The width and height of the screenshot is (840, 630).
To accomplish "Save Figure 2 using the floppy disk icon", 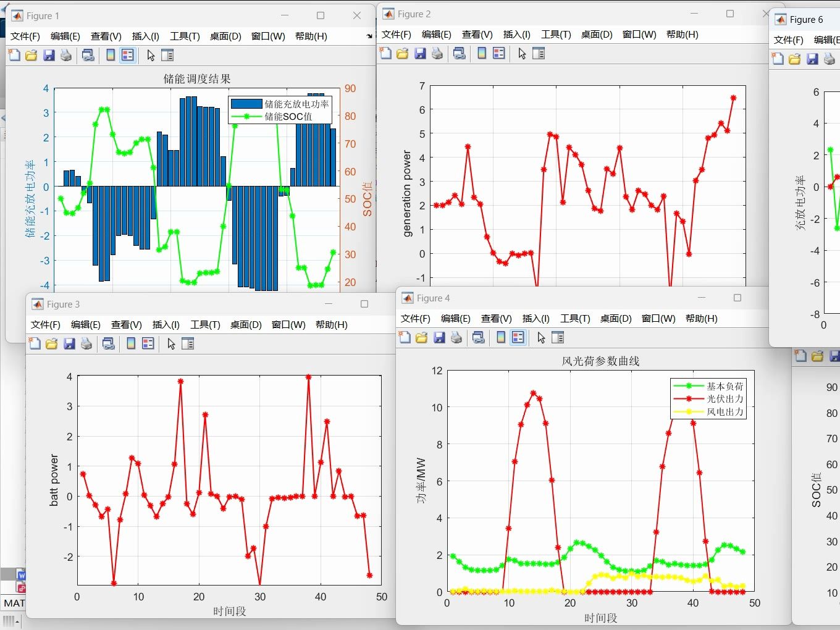I will click(420, 53).
